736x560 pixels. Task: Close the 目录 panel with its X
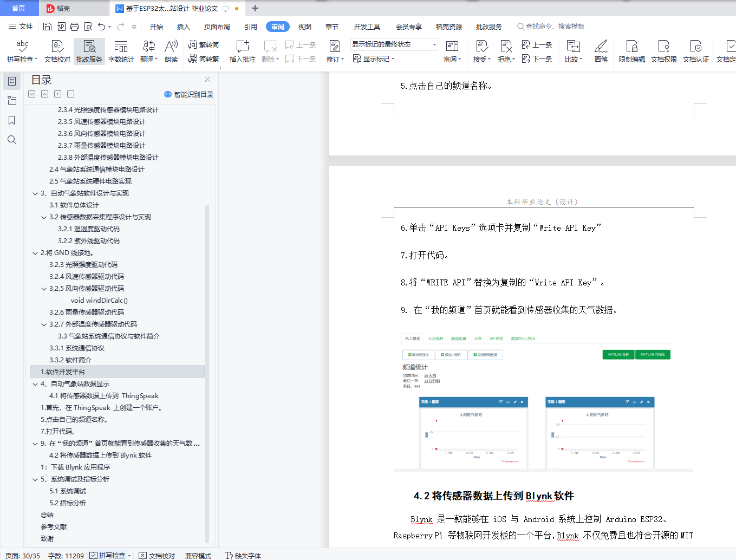tap(207, 80)
